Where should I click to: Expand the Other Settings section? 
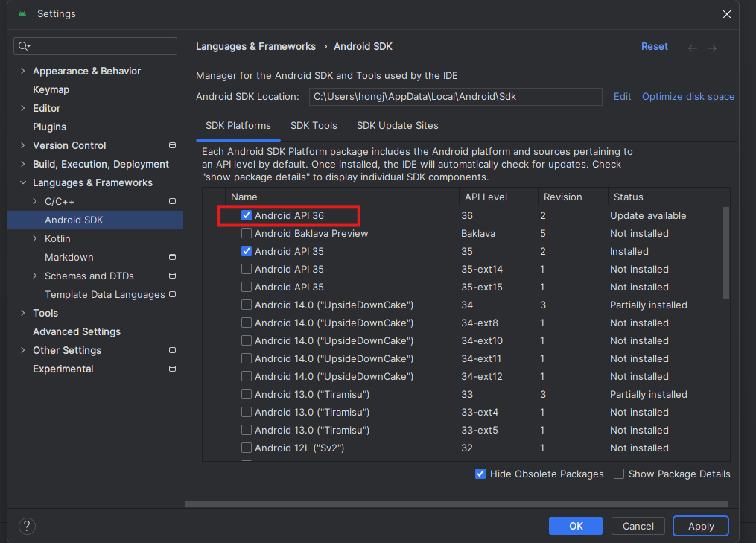tap(22, 350)
